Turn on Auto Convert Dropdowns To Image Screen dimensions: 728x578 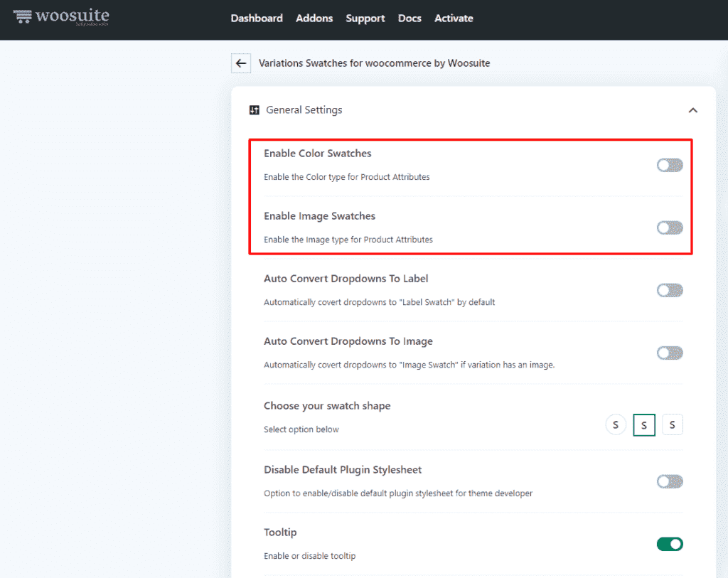pos(670,353)
